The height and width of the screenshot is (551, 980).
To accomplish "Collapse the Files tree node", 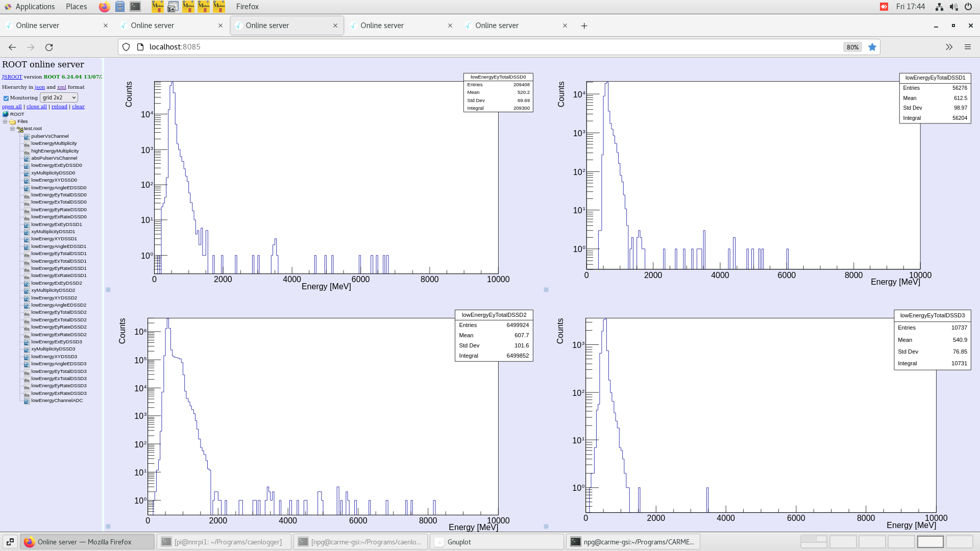I will coord(5,122).
